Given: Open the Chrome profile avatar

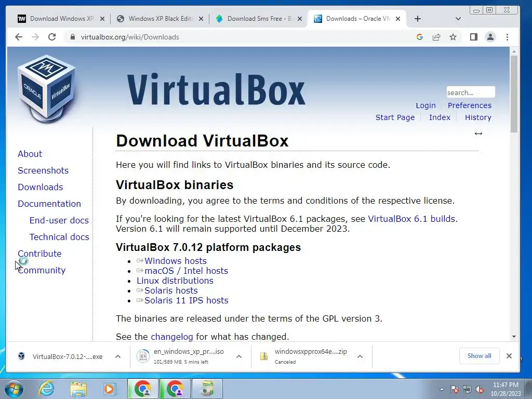Looking at the screenshot, I should (490, 37).
